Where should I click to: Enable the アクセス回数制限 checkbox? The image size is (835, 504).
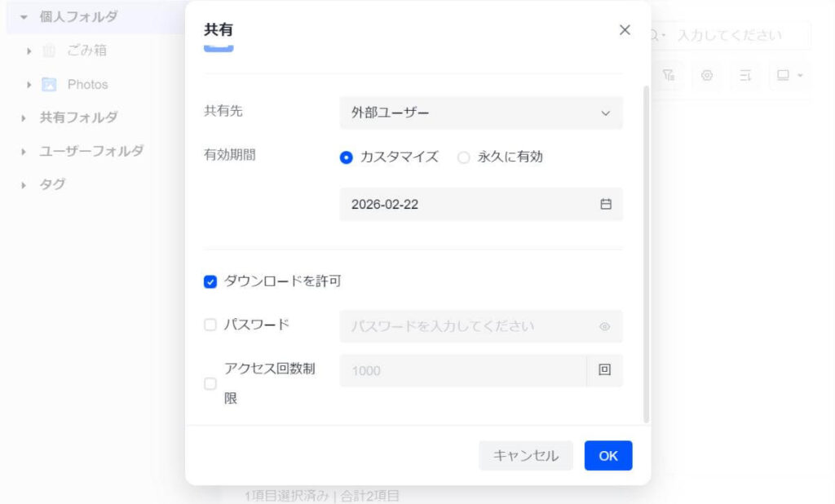(x=210, y=383)
